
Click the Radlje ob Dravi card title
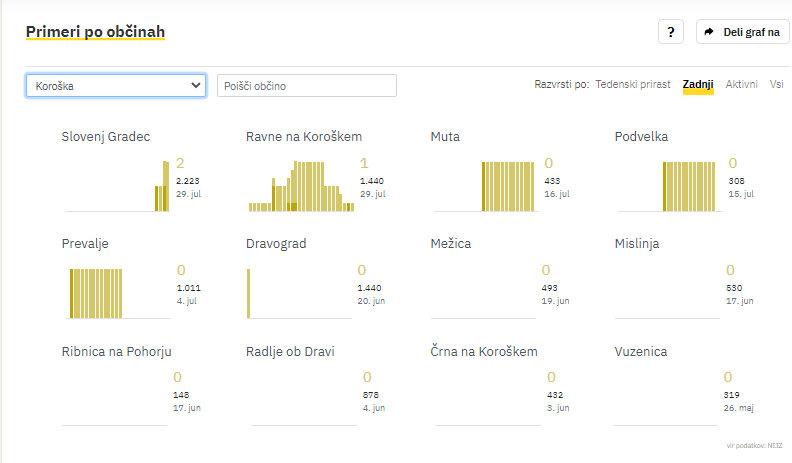290,351
